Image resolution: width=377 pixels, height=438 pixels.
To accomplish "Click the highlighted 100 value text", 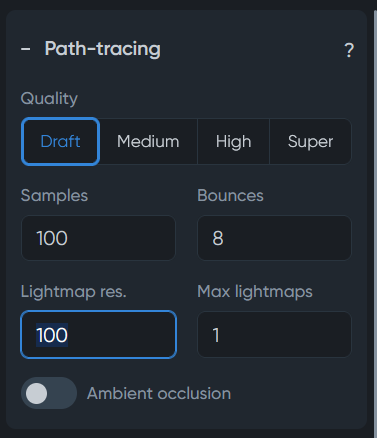I will (x=52, y=335).
